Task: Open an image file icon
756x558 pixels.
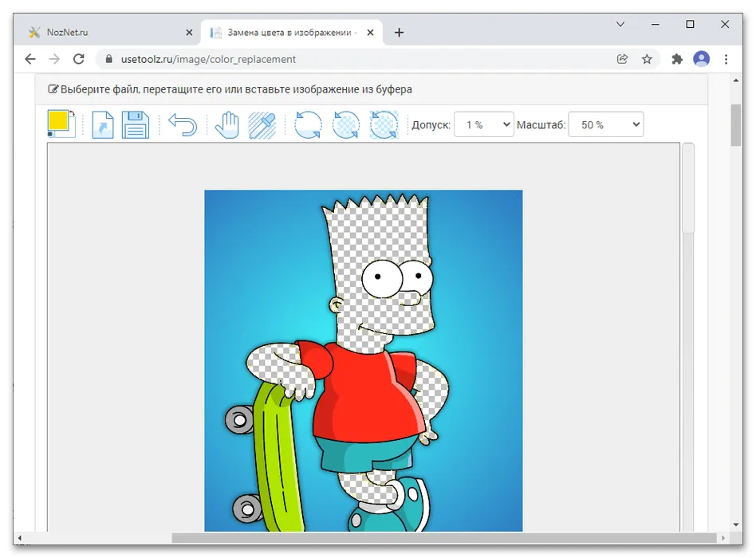Action: pyautogui.click(x=103, y=125)
